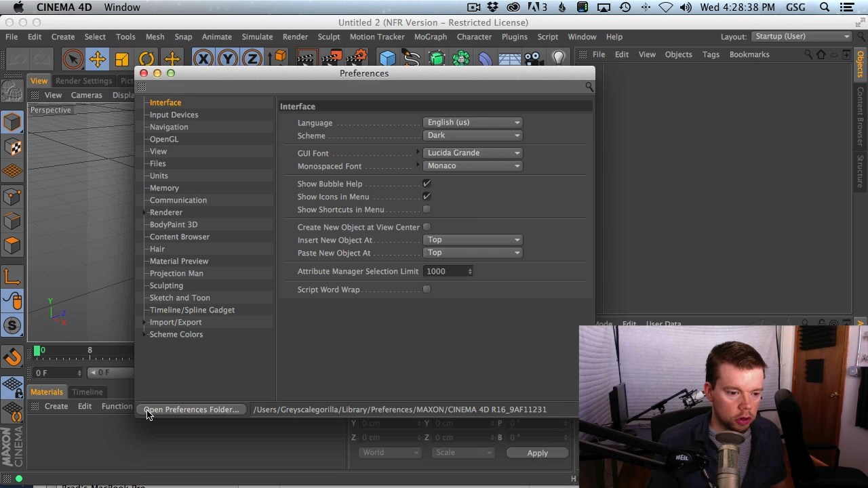Switch to Polygons mode

[x=12, y=245]
